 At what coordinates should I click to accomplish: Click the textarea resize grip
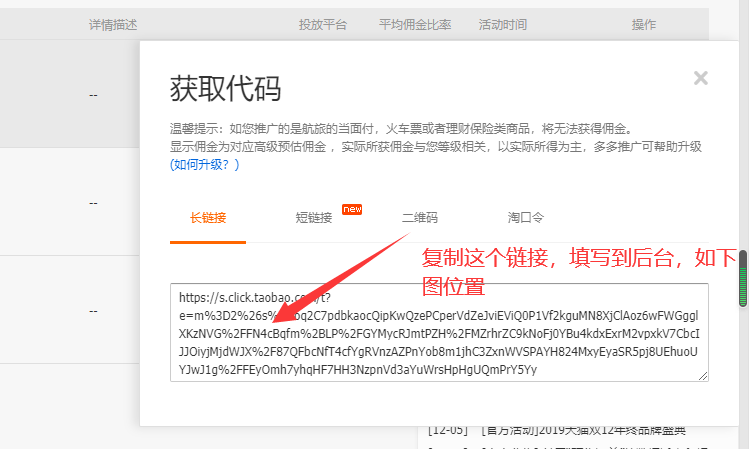pyautogui.click(x=703, y=376)
